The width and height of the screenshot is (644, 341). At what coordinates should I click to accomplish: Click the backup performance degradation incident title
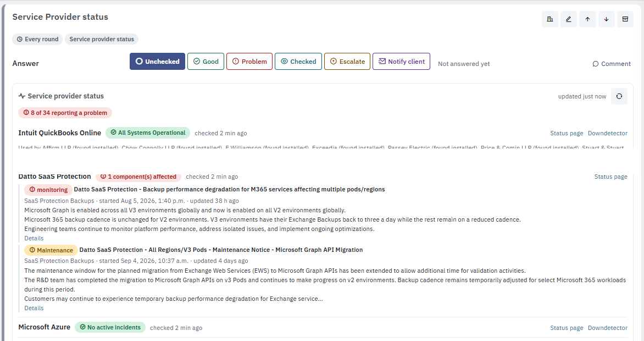click(229, 189)
